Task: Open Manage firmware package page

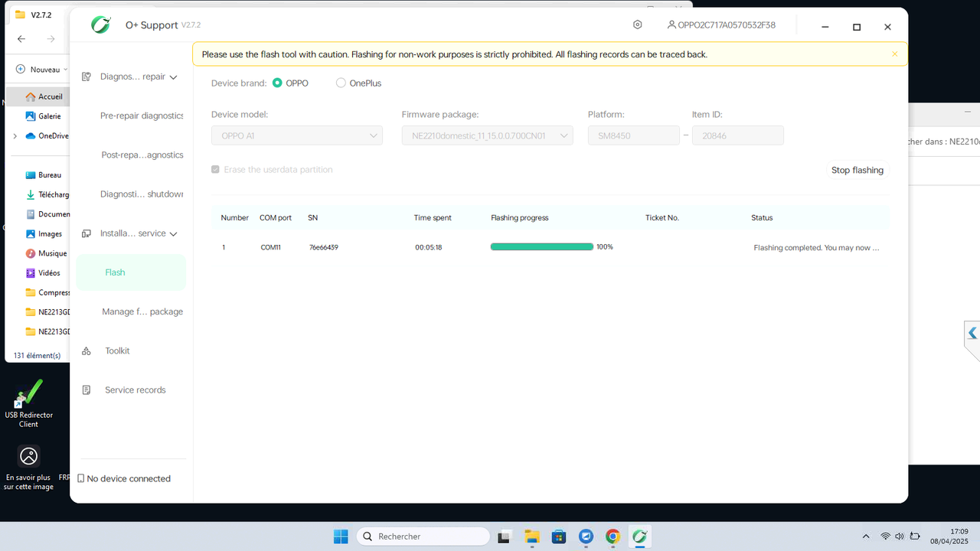Action: (142, 311)
